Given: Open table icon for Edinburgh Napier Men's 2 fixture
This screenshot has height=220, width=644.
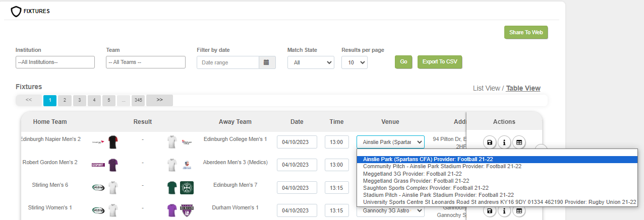Looking at the screenshot, I should point(518,143).
